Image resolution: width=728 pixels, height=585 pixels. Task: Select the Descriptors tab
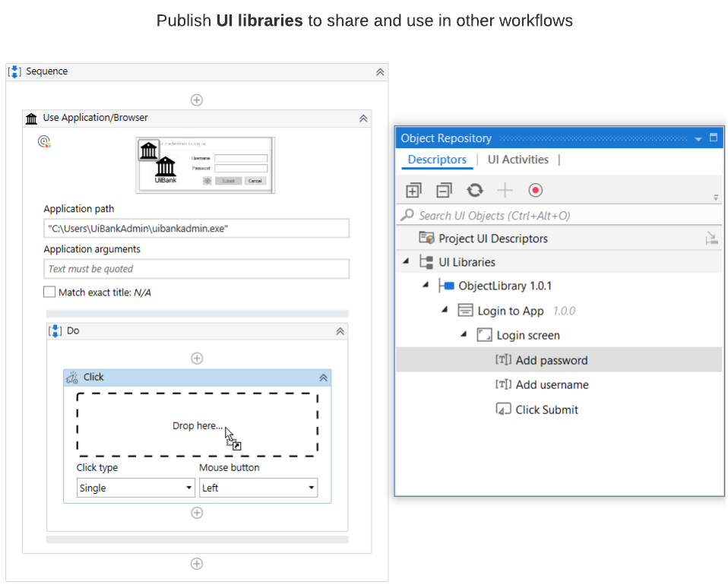(x=437, y=160)
